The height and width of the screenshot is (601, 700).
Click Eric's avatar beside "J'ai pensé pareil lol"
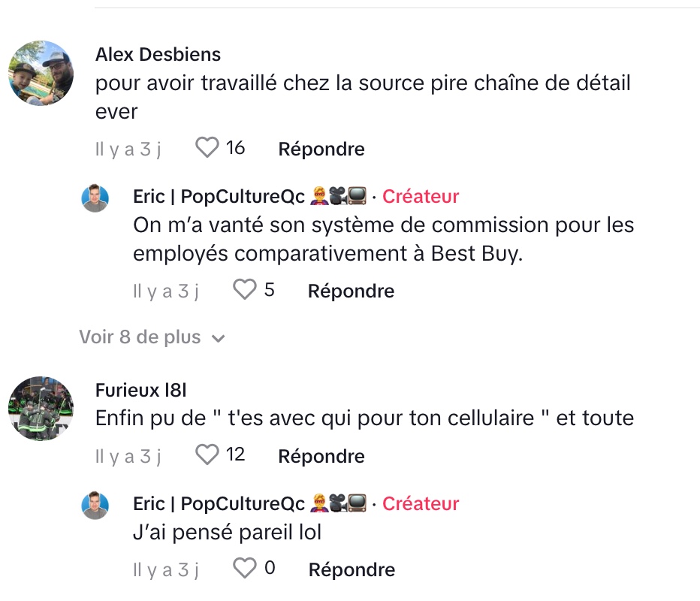click(x=95, y=505)
